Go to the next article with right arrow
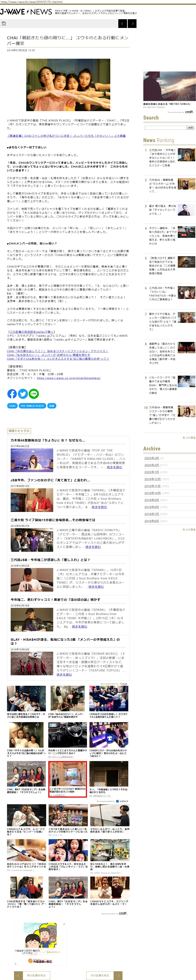The height and width of the screenshot is (980, 196). [x=132, y=24]
